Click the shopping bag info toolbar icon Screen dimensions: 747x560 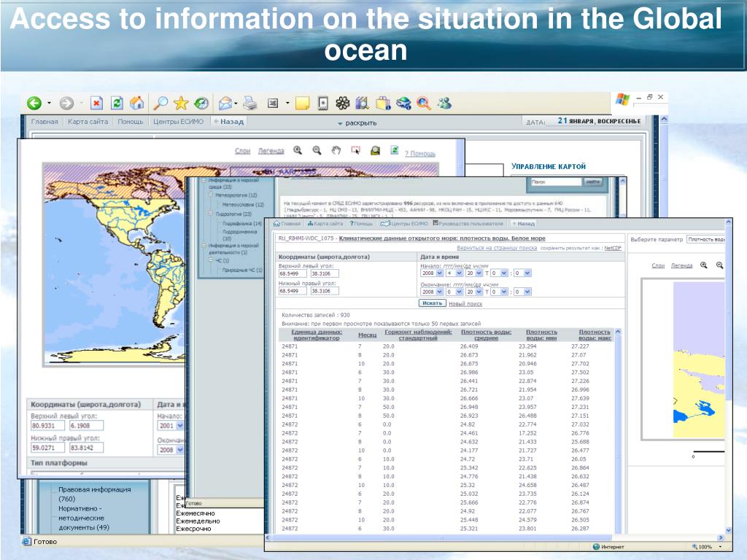383,103
